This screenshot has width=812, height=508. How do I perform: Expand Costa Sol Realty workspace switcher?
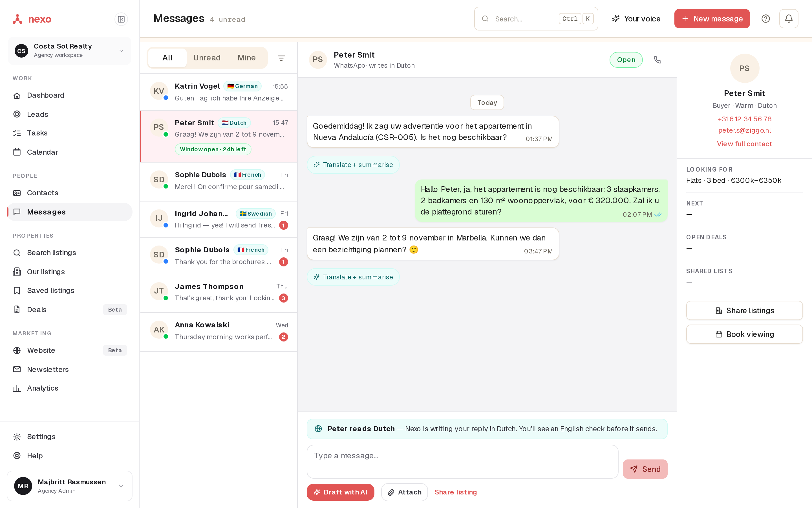click(x=70, y=51)
